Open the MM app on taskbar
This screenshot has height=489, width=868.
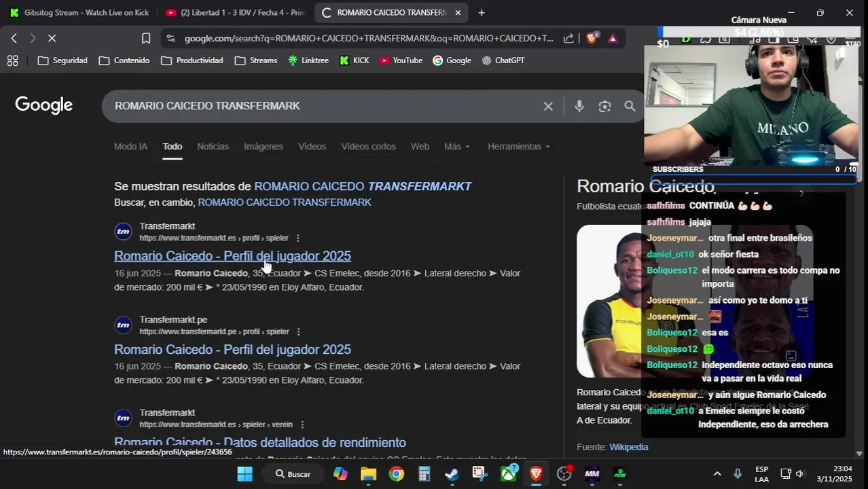(592, 474)
